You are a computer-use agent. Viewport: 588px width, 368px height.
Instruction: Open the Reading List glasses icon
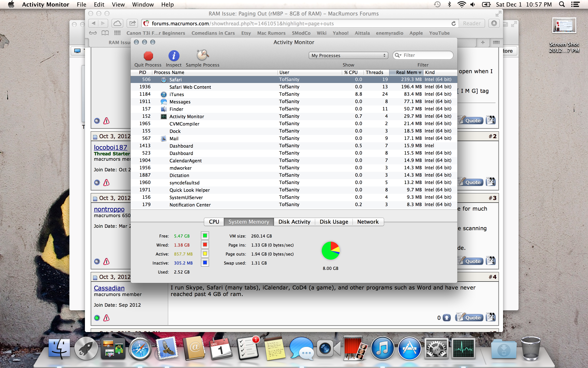pos(93,33)
